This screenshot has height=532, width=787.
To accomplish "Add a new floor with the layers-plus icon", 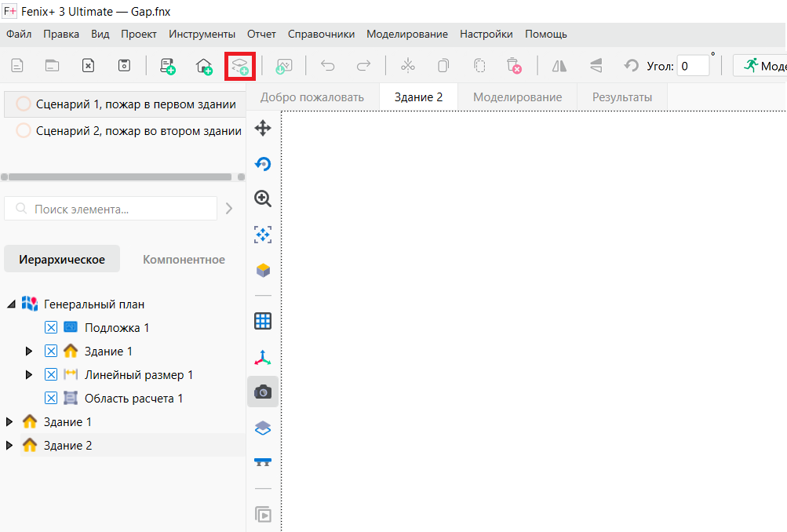I will coord(240,66).
